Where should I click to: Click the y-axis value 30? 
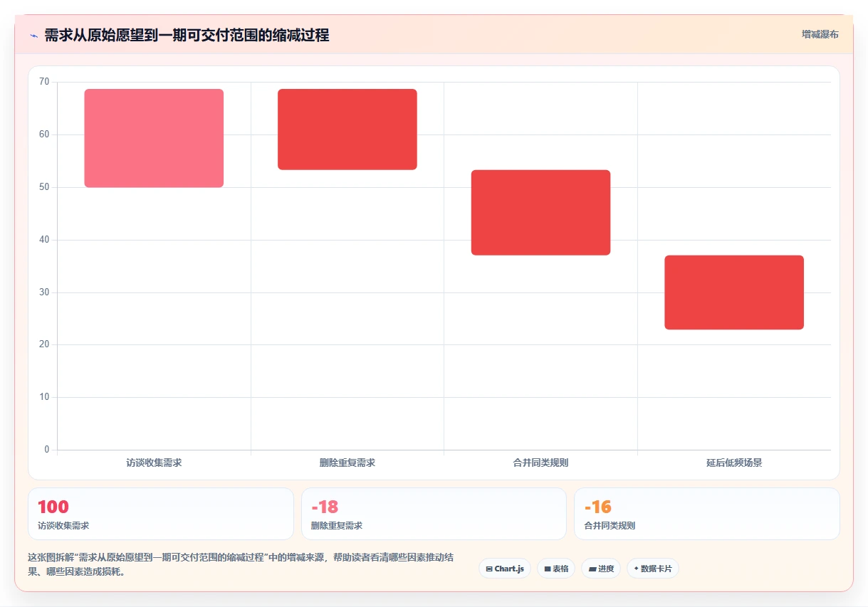pos(45,292)
